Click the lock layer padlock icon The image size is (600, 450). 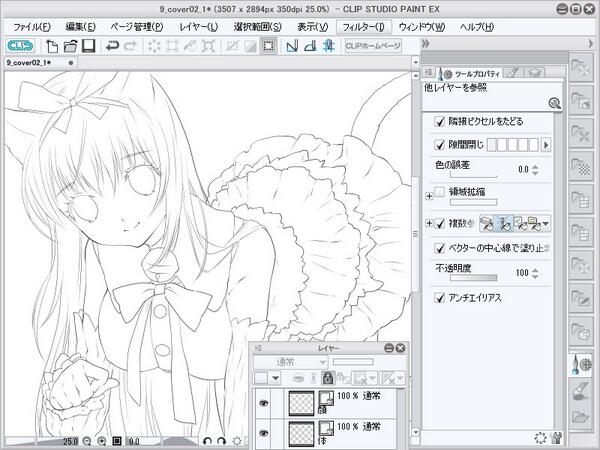click(327, 378)
